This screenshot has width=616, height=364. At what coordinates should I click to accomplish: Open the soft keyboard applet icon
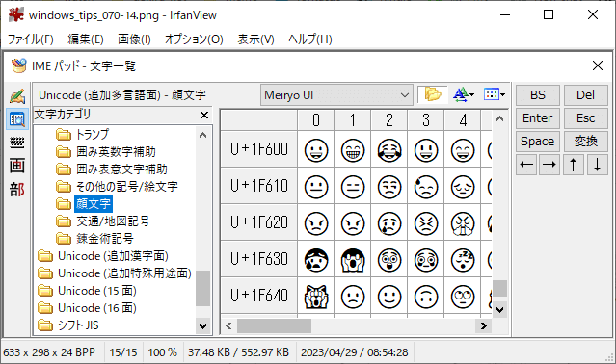(17, 143)
